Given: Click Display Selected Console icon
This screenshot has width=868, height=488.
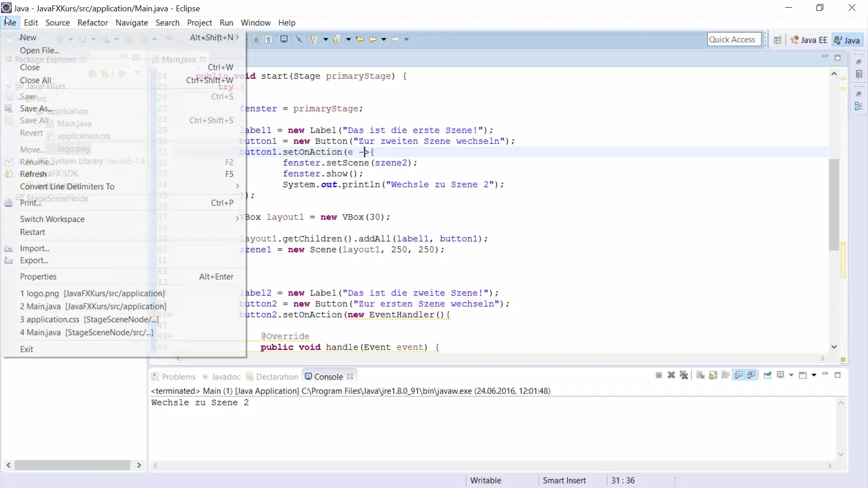Looking at the screenshot, I should pos(780,375).
